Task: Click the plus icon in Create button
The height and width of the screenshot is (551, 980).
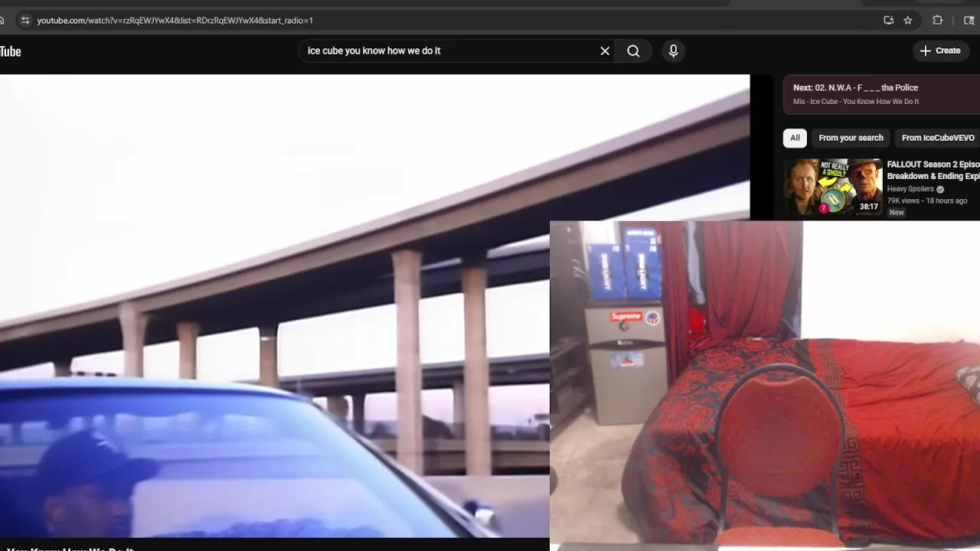Action: click(x=925, y=51)
